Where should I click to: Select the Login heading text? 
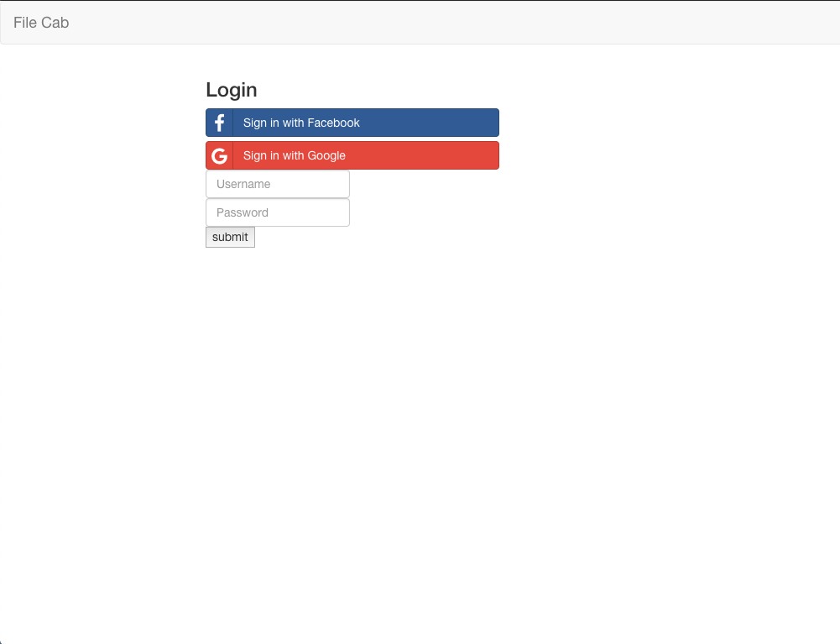pos(232,90)
